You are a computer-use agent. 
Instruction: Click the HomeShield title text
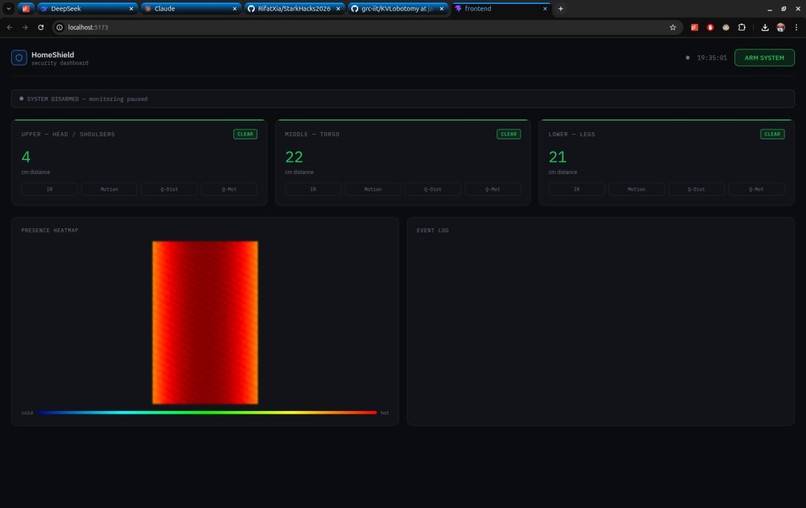pyautogui.click(x=52, y=55)
